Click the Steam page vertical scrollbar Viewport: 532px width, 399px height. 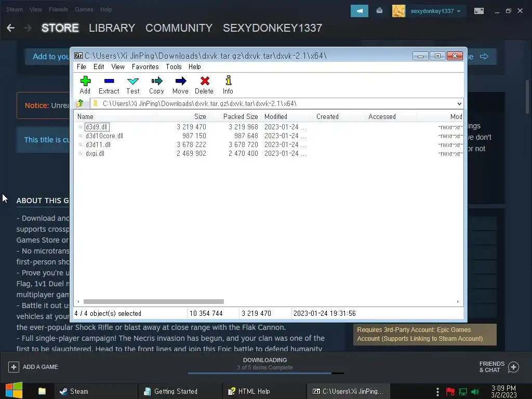(x=527, y=97)
